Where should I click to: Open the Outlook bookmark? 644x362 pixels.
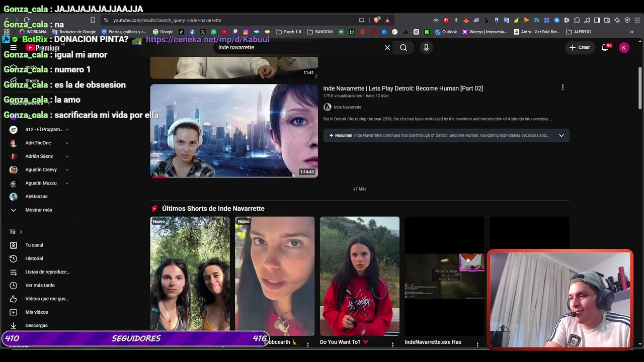point(446,32)
